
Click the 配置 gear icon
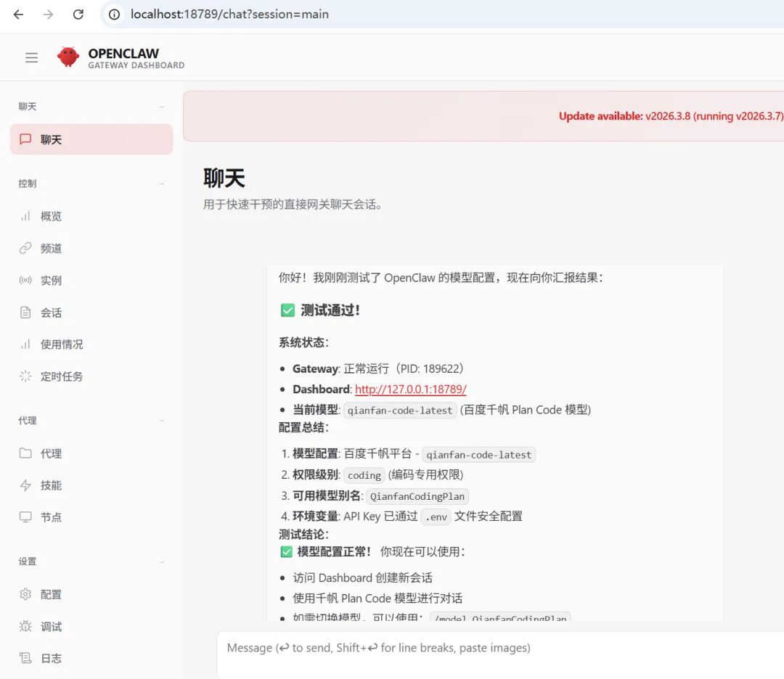[x=25, y=594]
